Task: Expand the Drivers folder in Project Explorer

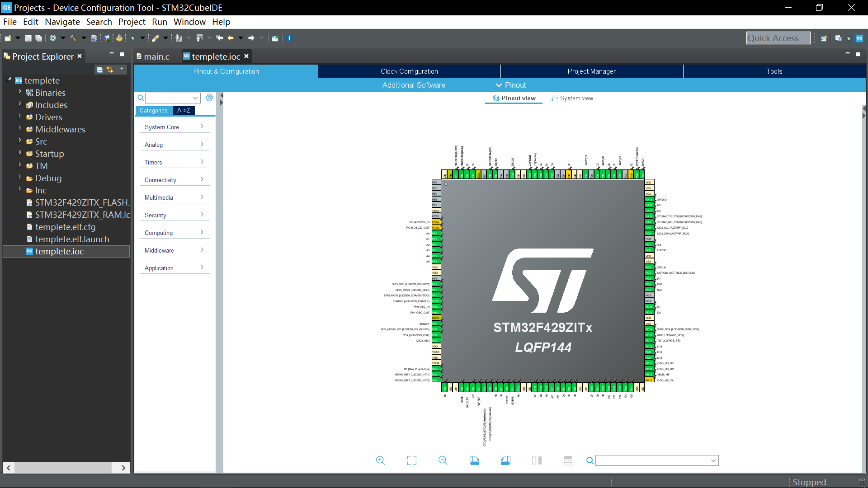Action: pos(20,117)
